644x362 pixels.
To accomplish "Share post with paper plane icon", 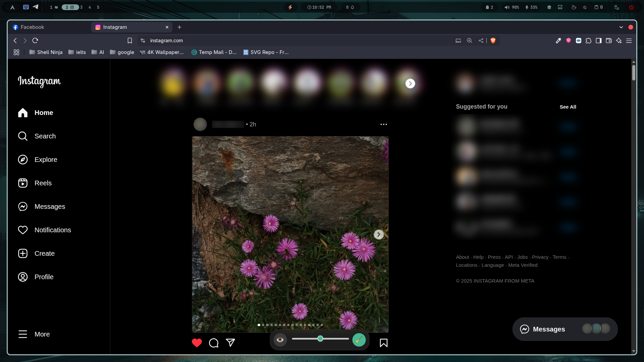I will pos(230,343).
